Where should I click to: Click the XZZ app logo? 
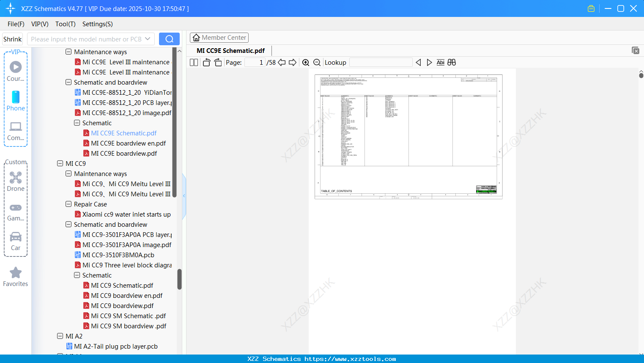tap(11, 8)
